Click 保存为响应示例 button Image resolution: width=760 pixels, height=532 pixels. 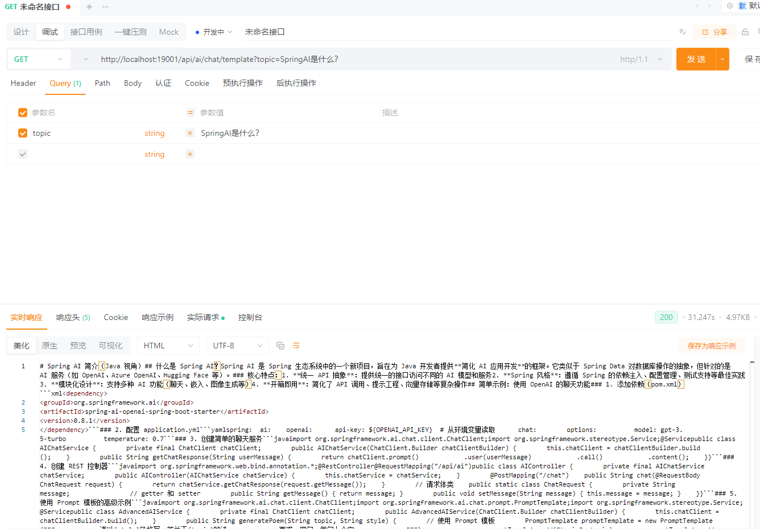click(x=711, y=346)
